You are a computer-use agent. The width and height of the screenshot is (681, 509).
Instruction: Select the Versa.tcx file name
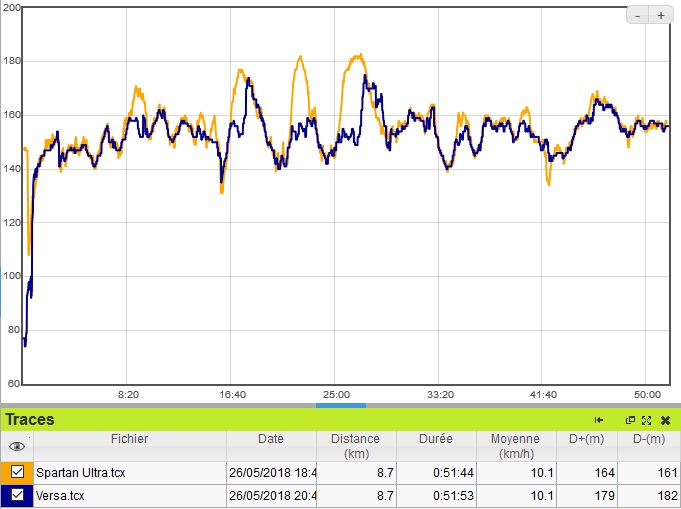(62, 495)
